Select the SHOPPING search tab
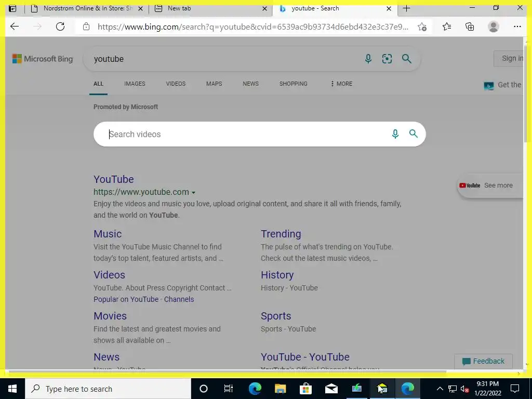The image size is (532, 399). 294,84
